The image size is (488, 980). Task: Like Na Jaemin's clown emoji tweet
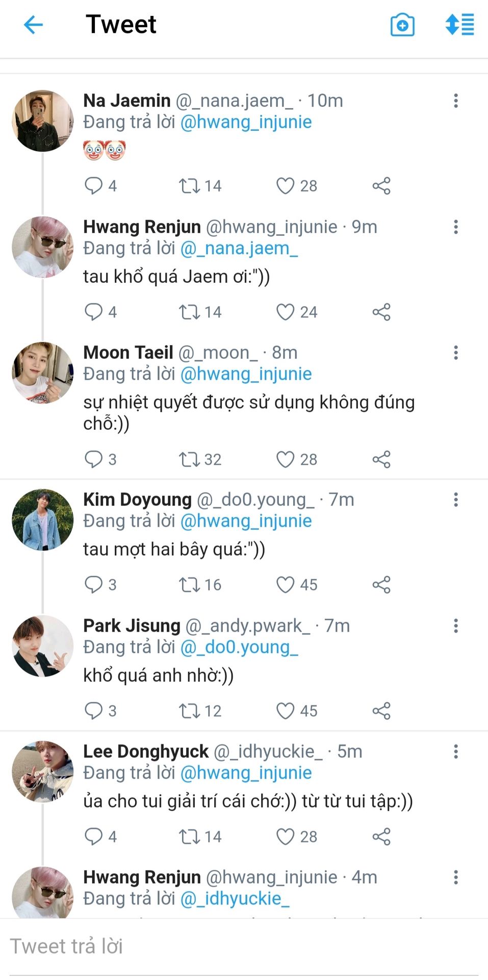click(285, 186)
